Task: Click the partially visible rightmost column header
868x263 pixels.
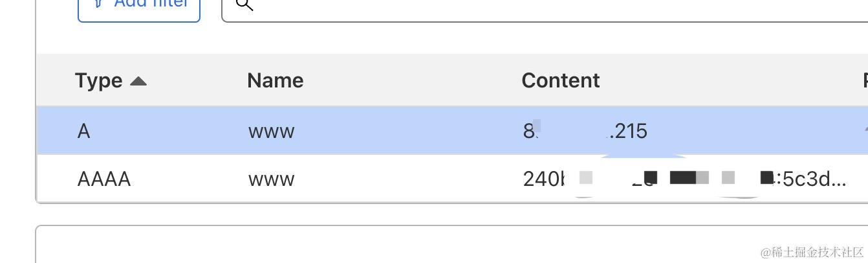Action: pos(864,80)
